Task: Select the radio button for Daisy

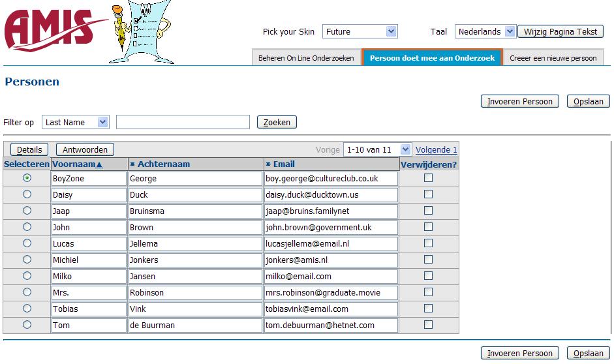Action: pyautogui.click(x=27, y=194)
